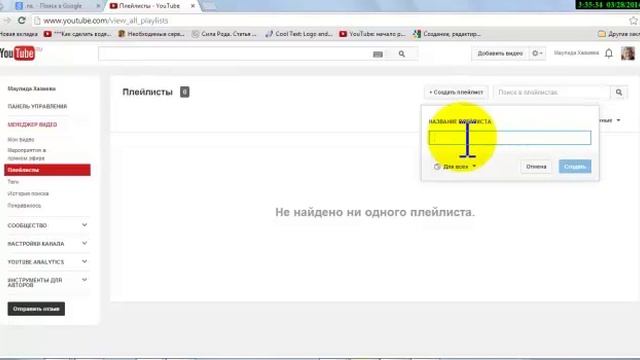Open the notifications bell
This screenshot has width=640, height=360.
coord(609,53)
